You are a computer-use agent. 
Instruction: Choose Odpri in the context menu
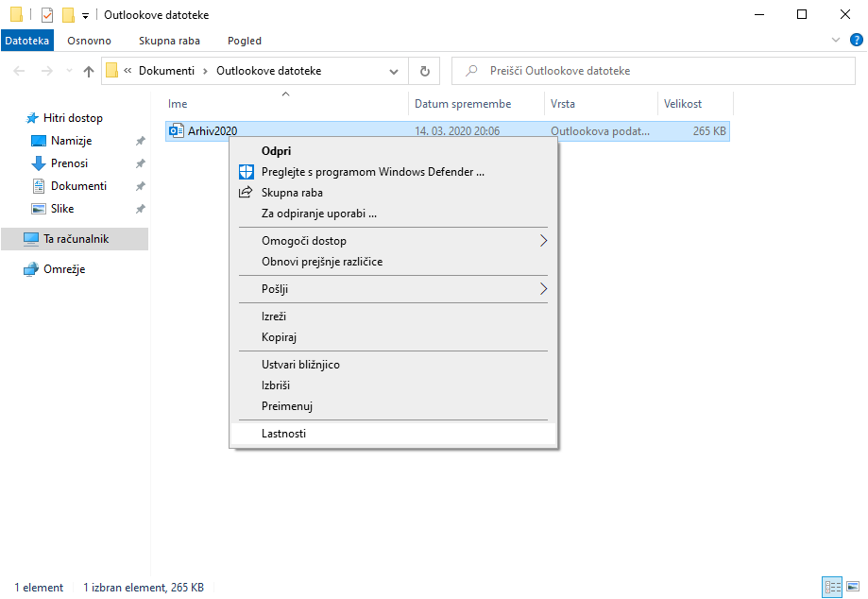(393, 151)
